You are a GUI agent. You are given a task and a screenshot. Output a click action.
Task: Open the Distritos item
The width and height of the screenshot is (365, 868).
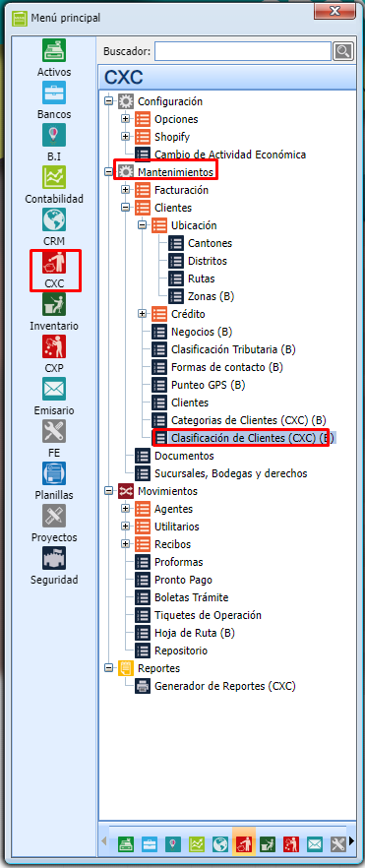208,261
